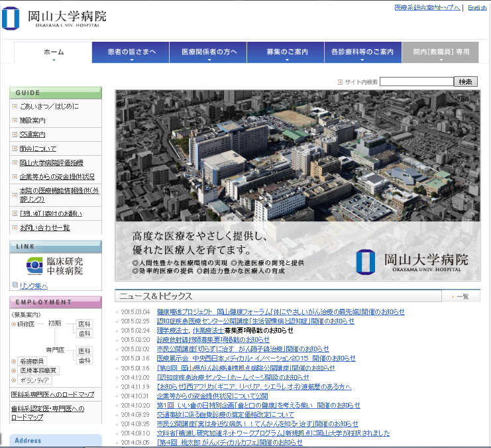Image resolution: width=491 pixels, height=448 pixels.
Task: Click the Okayama Univ. Hospital logo in the banner
Action: 412,262
